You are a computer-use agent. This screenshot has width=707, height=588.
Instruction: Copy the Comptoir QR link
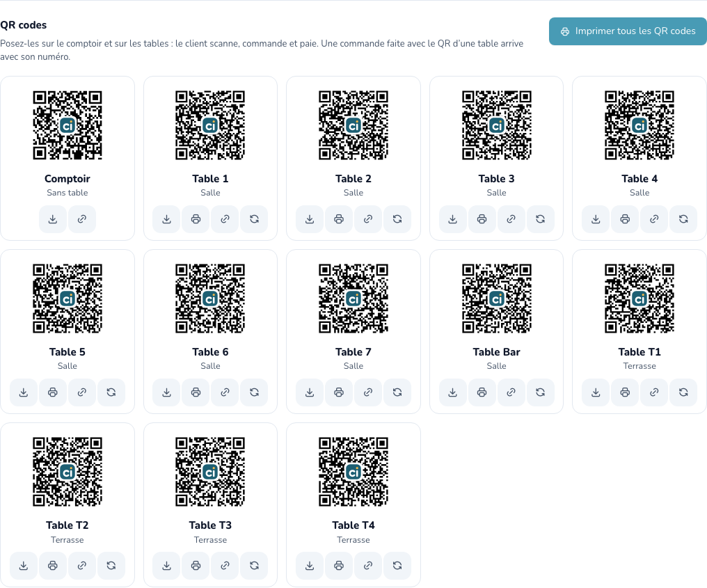82,219
